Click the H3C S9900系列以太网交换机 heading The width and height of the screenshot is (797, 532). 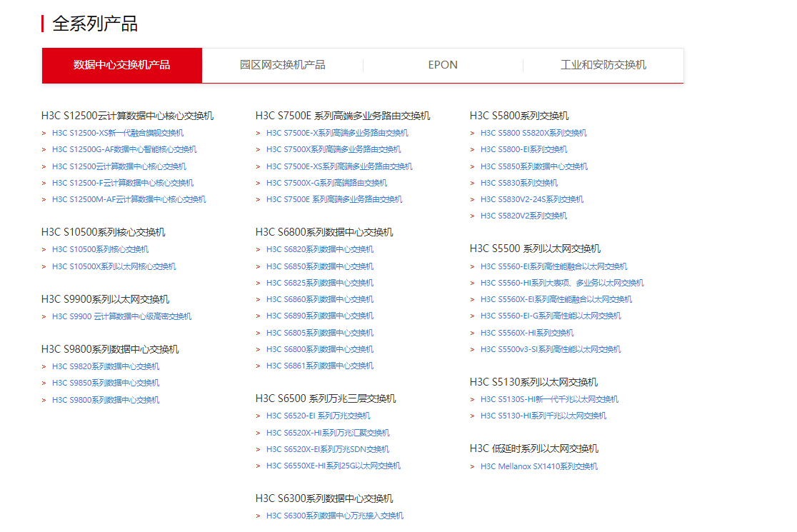(x=105, y=299)
